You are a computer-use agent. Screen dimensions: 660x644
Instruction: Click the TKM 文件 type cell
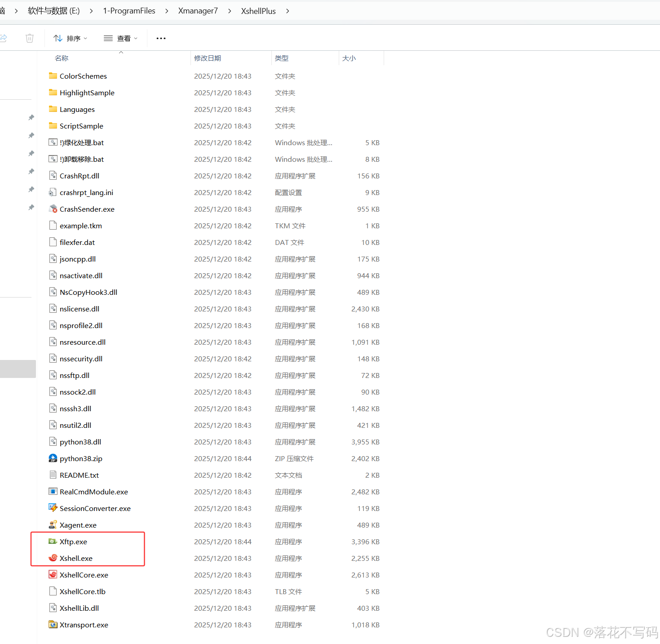point(290,226)
